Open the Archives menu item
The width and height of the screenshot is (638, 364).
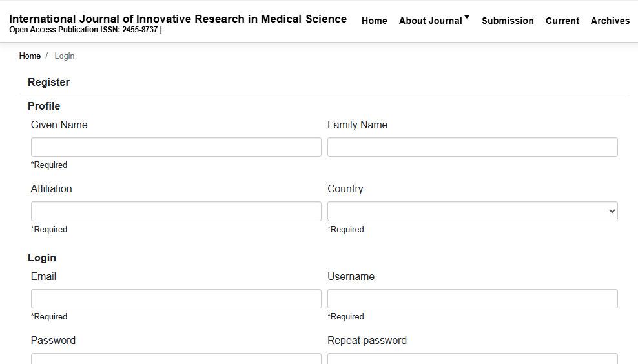[610, 21]
